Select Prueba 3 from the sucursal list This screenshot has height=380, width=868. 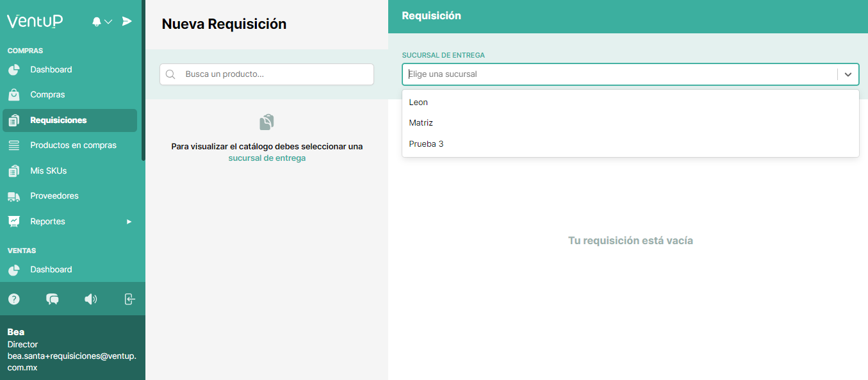click(426, 144)
